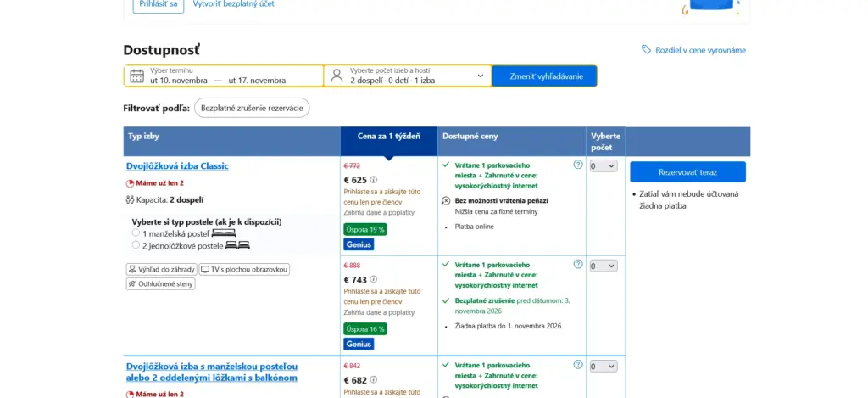
Task: Click TV s plochou obrazovkou amenity tag
Action: 244,269
